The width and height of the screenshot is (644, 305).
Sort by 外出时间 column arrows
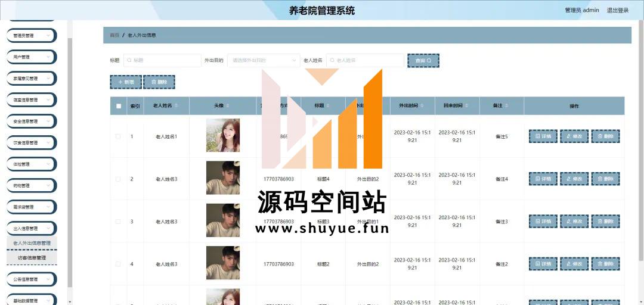click(x=422, y=106)
